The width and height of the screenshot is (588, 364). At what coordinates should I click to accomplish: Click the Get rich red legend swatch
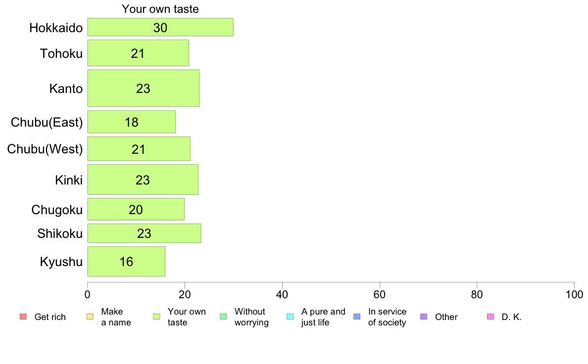tap(23, 317)
